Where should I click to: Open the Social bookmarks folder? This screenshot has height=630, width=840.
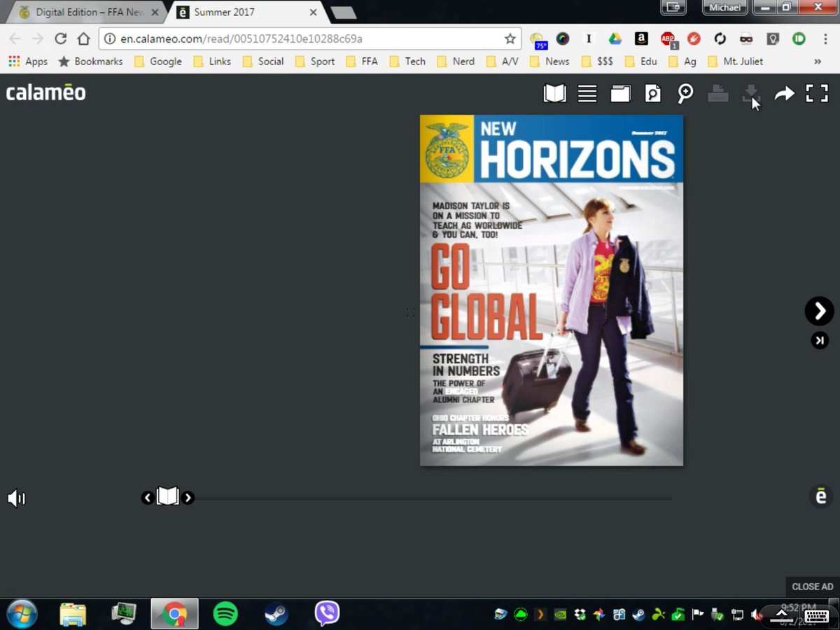[x=263, y=62]
